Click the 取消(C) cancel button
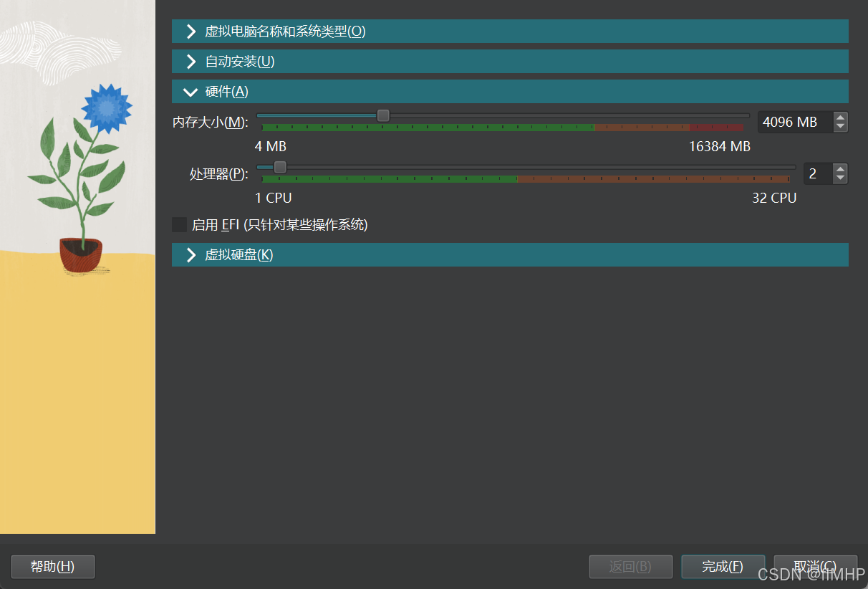 (x=815, y=567)
